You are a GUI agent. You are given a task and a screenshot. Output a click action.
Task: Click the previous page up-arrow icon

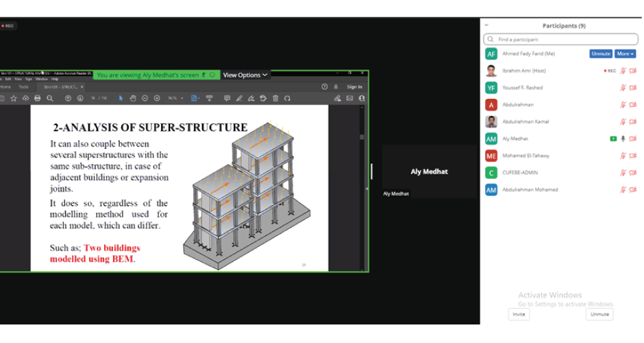(68, 98)
